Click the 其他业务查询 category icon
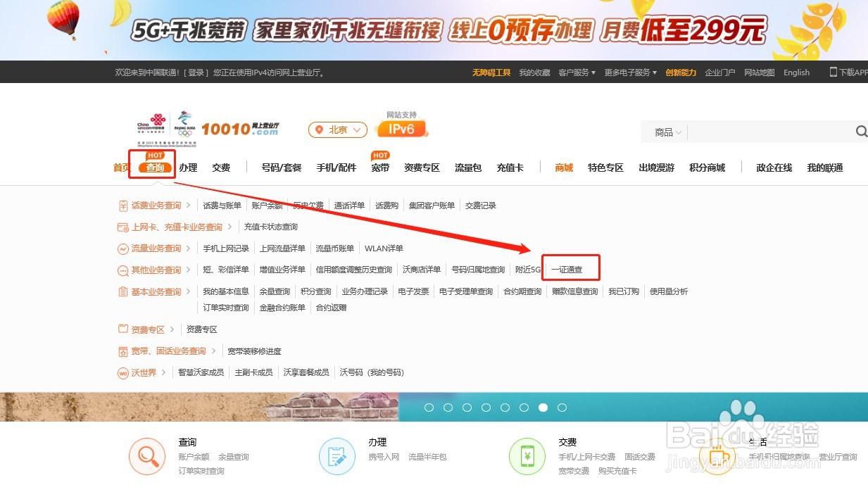Image resolution: width=868 pixels, height=492 pixels. (x=123, y=270)
